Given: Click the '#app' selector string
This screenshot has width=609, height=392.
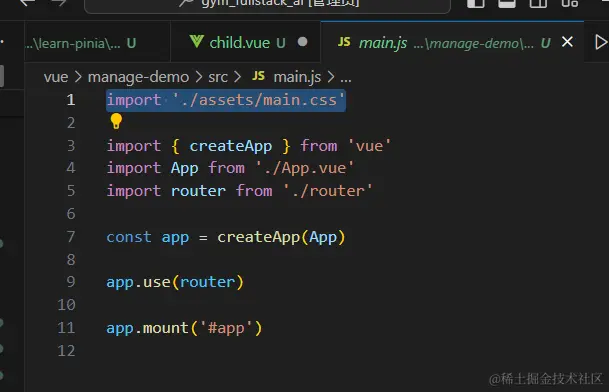Looking at the screenshot, I should pos(226,328).
